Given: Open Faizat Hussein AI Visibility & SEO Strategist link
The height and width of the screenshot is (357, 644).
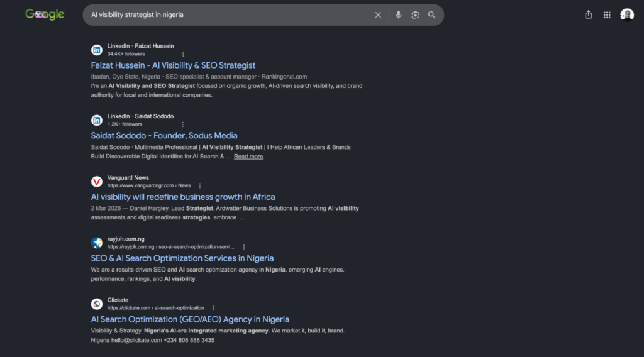Looking at the screenshot, I should tap(173, 65).
